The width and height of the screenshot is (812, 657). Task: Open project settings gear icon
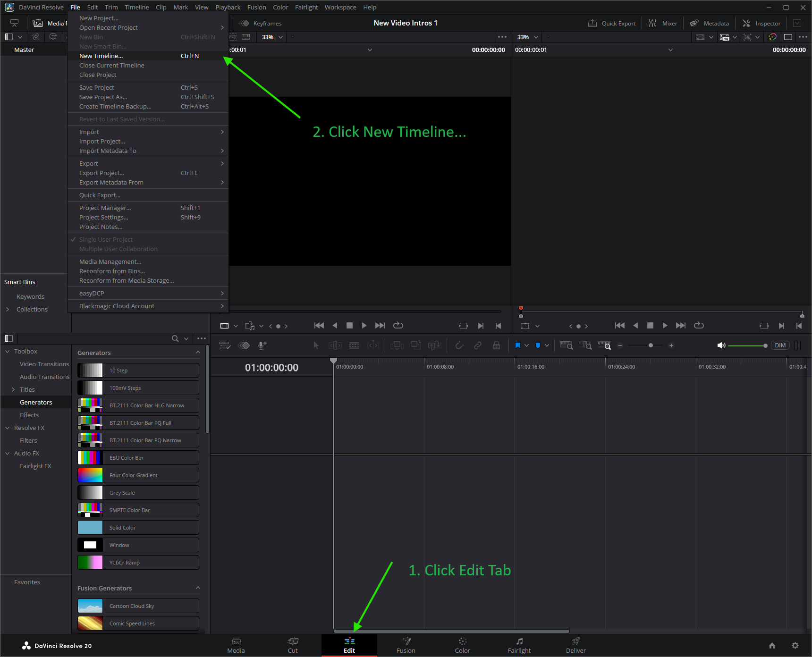coord(795,645)
